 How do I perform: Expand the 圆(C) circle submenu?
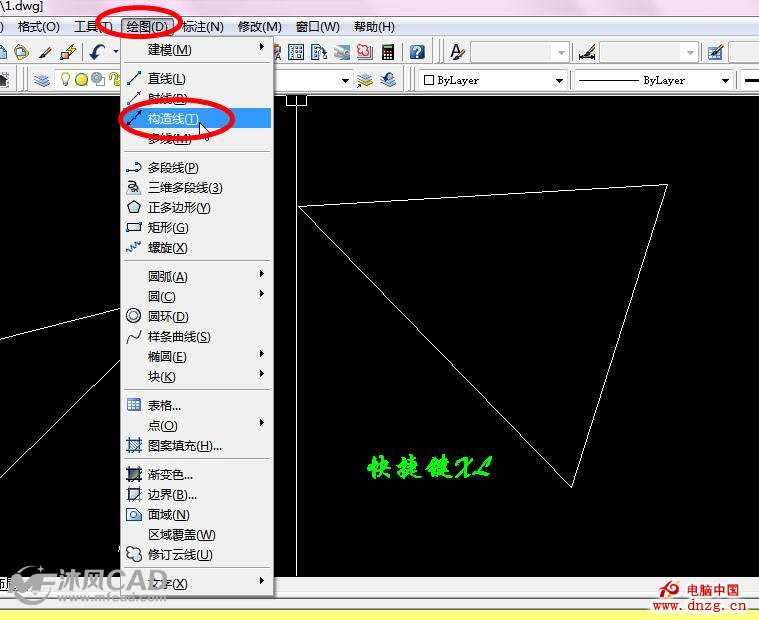click(x=197, y=296)
